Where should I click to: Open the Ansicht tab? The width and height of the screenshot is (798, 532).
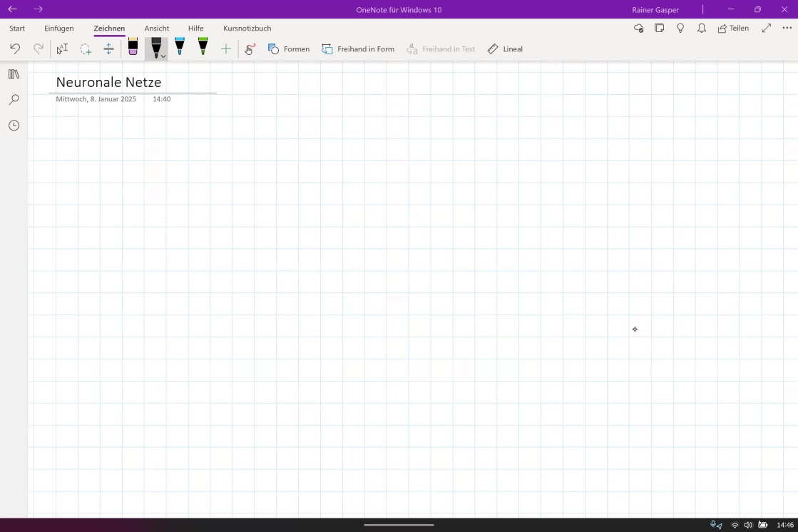157,29
